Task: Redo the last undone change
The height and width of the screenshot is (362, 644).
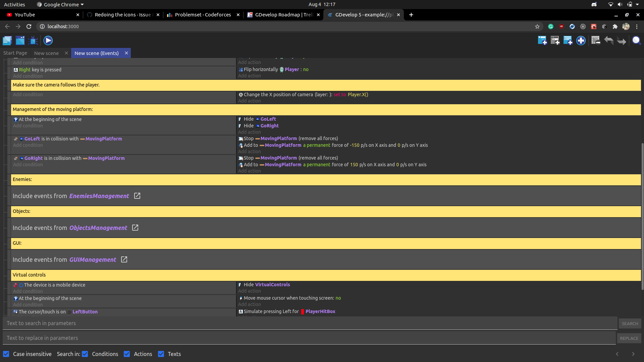Action: (622, 41)
